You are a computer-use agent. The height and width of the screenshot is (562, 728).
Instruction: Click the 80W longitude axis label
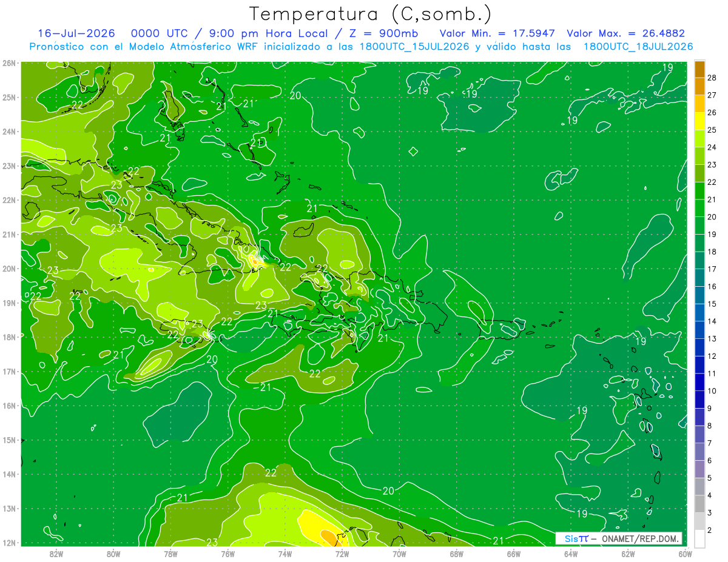click(113, 553)
